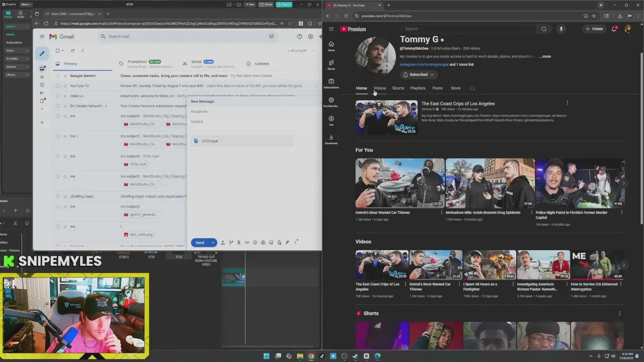Switch to channel Posts tab
Screen dimensions: 644x362
pyautogui.click(x=438, y=88)
